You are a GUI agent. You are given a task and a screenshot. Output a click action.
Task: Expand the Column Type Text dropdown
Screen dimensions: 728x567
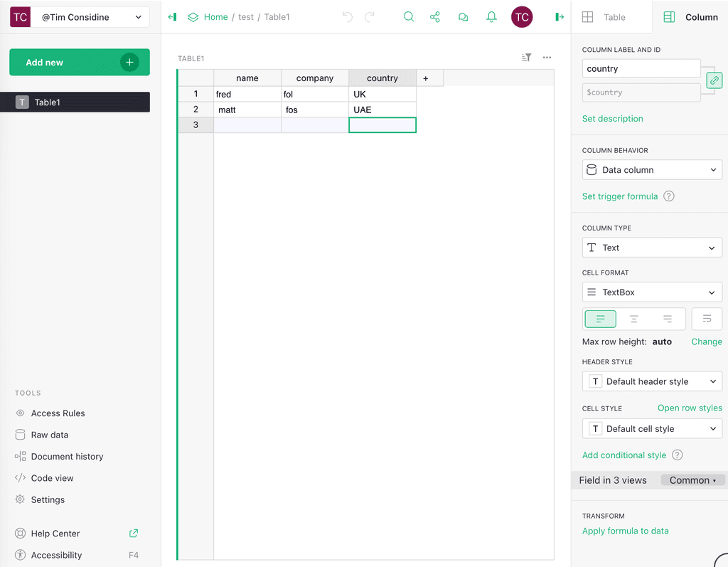click(x=652, y=248)
